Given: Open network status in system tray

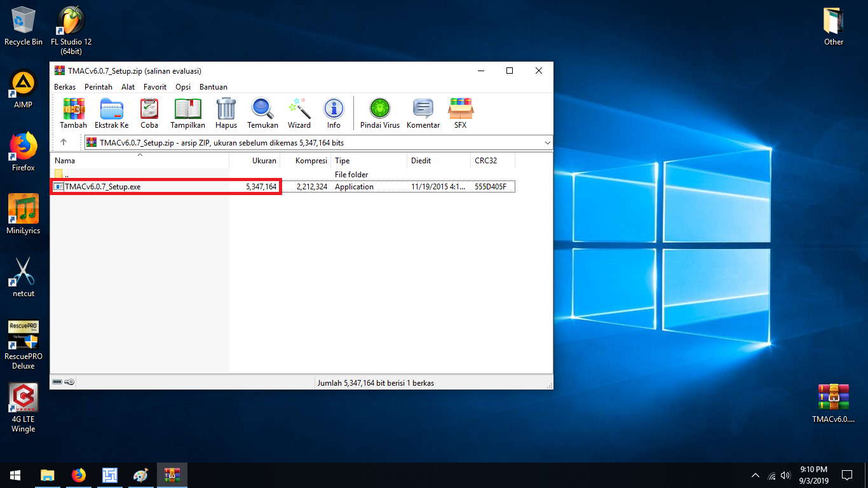Looking at the screenshot, I should [x=771, y=475].
